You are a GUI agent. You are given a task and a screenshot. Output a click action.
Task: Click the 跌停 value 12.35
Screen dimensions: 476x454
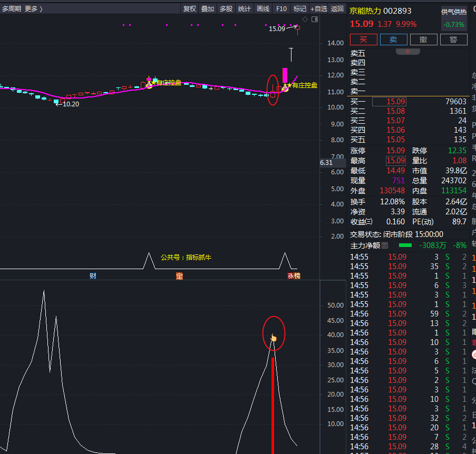(x=457, y=151)
